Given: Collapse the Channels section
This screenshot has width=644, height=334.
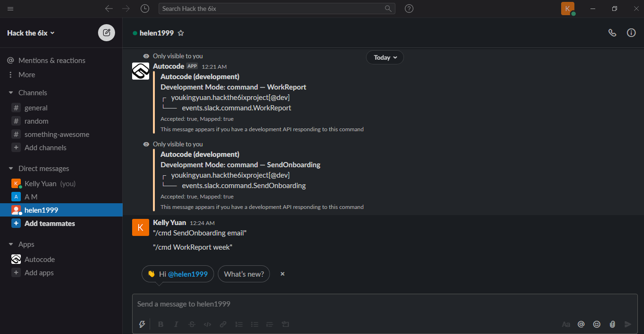Looking at the screenshot, I should coord(11,93).
